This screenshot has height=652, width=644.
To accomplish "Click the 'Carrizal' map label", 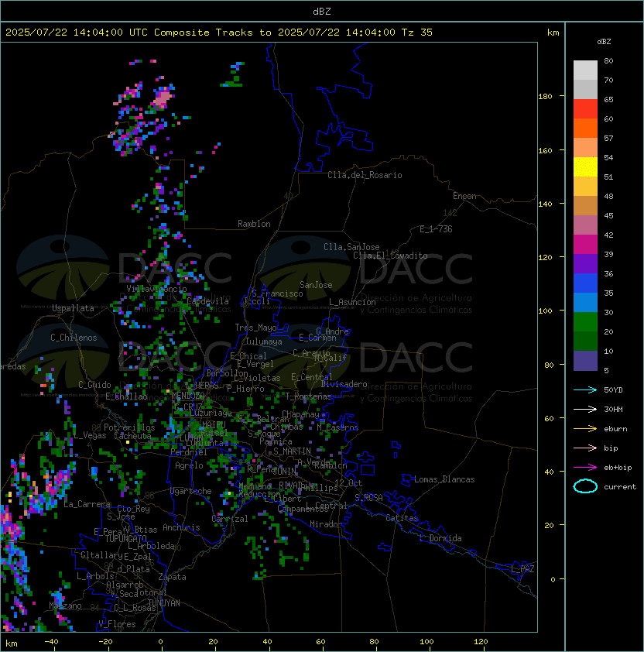I will (x=230, y=519).
